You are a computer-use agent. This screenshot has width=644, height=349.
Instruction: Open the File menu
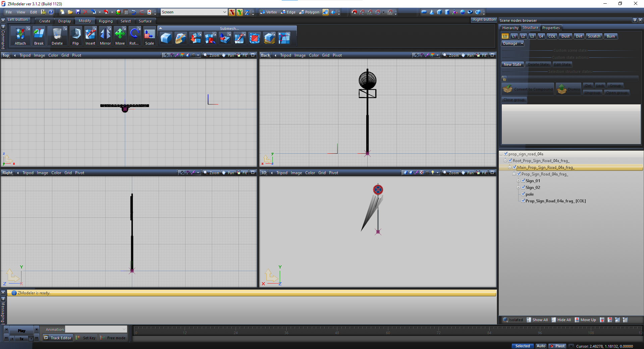click(x=9, y=12)
